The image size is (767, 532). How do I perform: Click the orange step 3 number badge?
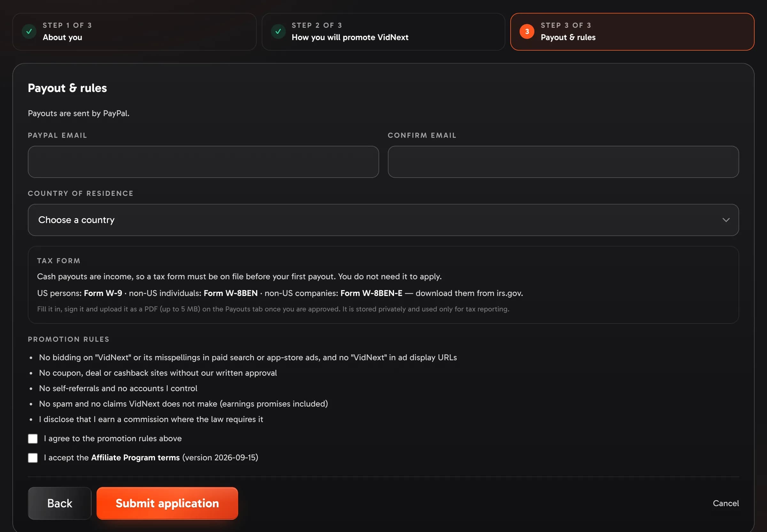527,31
